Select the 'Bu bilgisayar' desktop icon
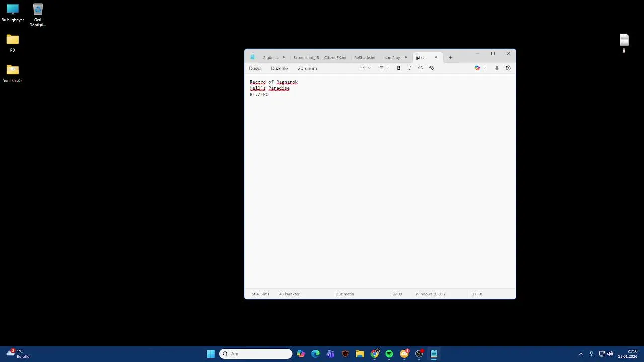Screen dimensions: 644x362 pyautogui.click(x=13, y=13)
